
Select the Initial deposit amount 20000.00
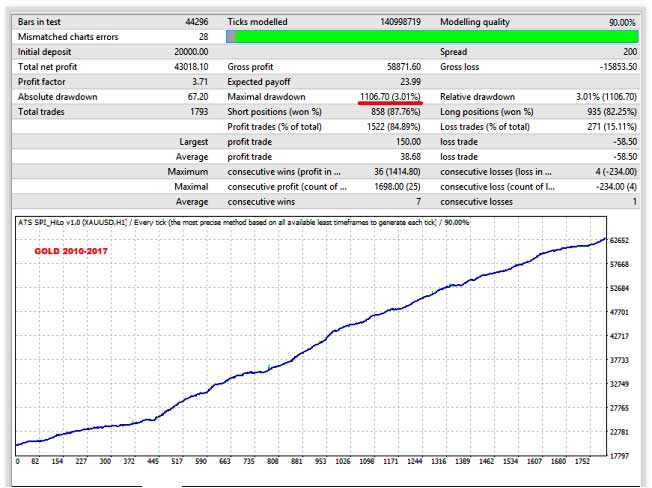(x=187, y=51)
